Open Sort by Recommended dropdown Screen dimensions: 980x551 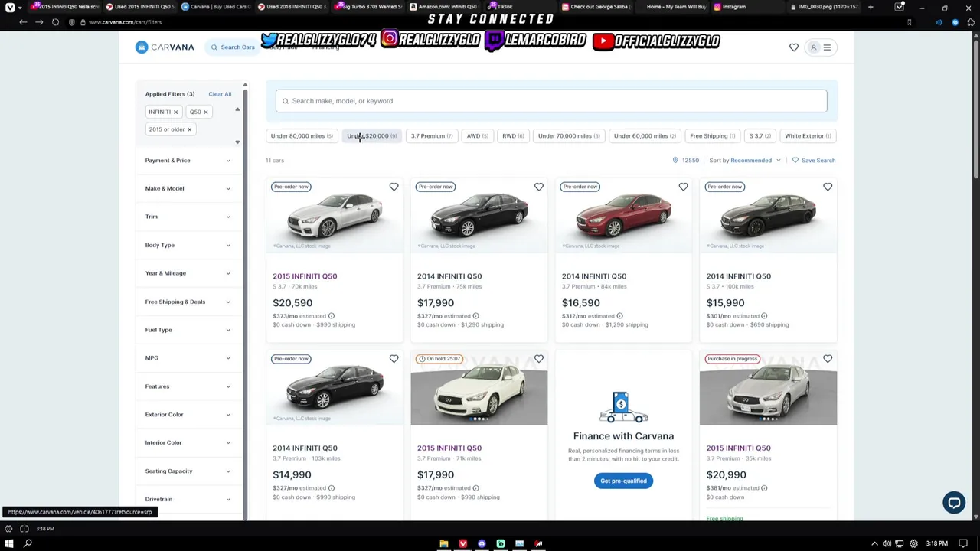745,161
